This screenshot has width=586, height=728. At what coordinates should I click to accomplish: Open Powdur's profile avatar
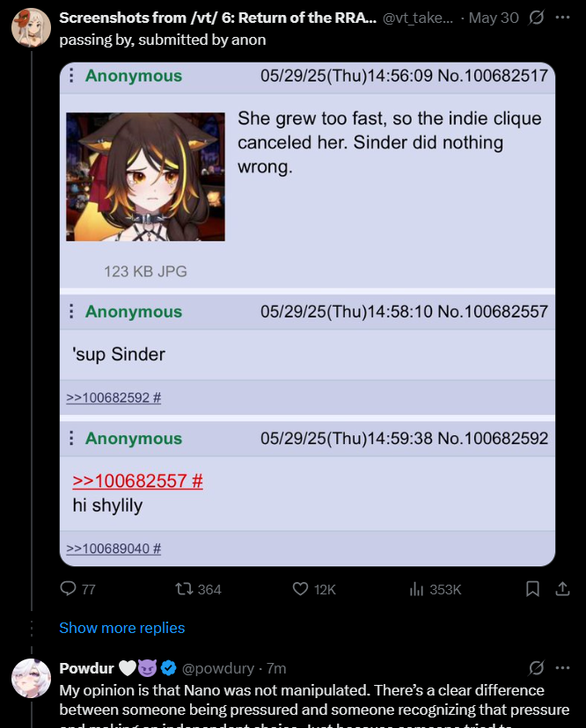point(31,678)
